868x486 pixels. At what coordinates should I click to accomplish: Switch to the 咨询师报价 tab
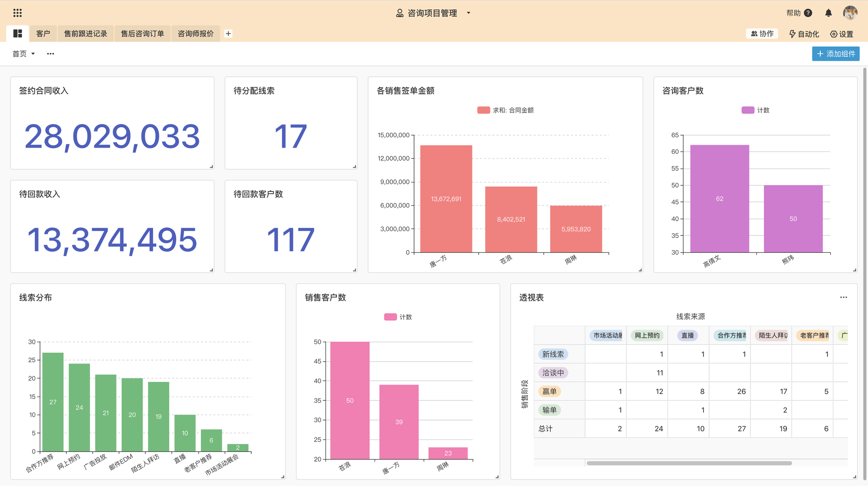point(196,33)
